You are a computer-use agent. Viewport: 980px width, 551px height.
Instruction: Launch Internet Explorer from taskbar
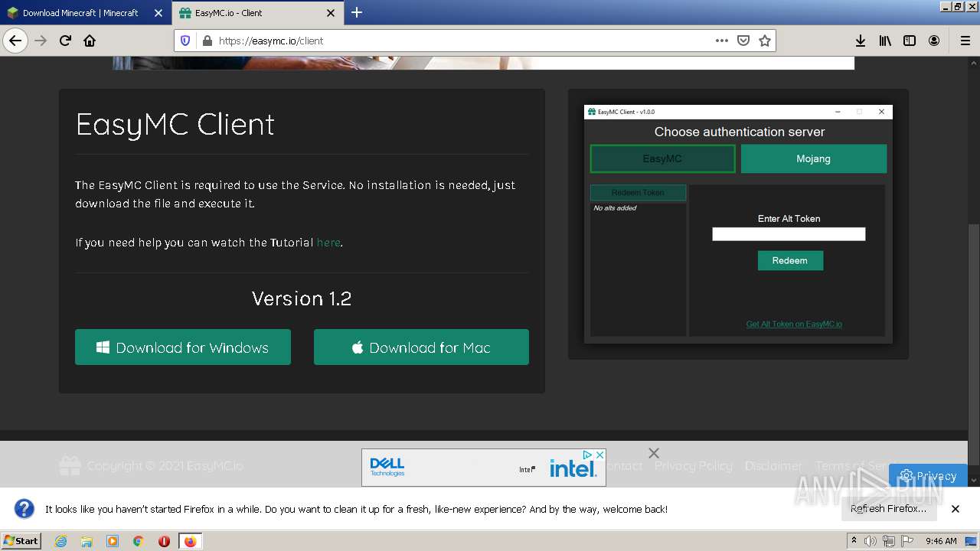61,541
